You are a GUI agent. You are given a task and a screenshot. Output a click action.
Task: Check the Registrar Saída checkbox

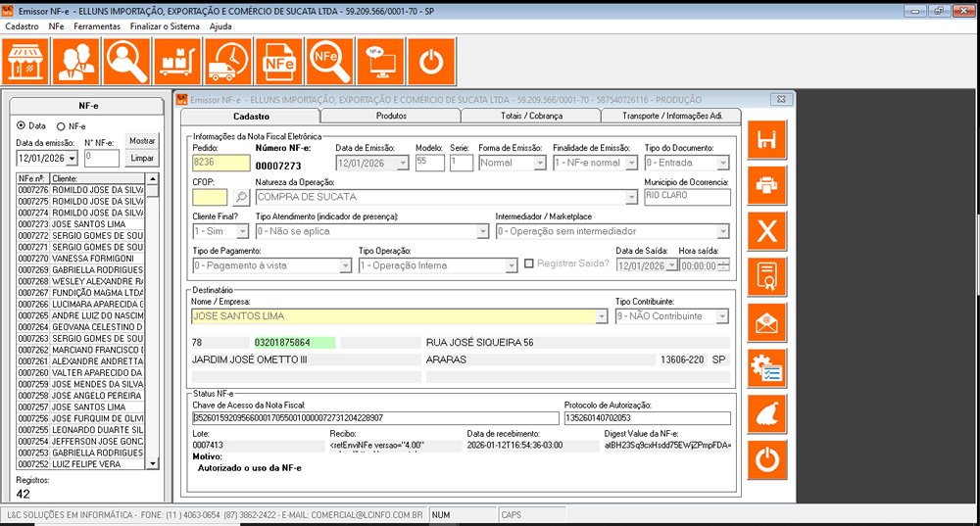[529, 264]
